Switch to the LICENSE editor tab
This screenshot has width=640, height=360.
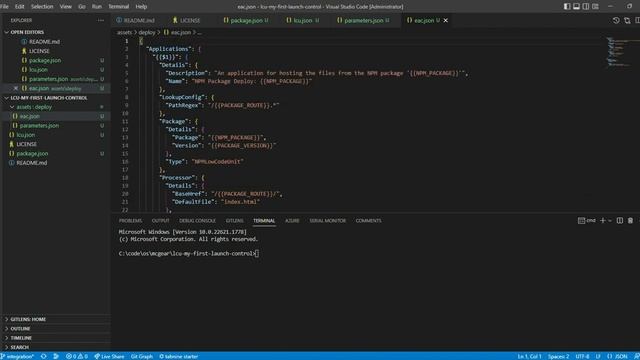pyautogui.click(x=187, y=20)
